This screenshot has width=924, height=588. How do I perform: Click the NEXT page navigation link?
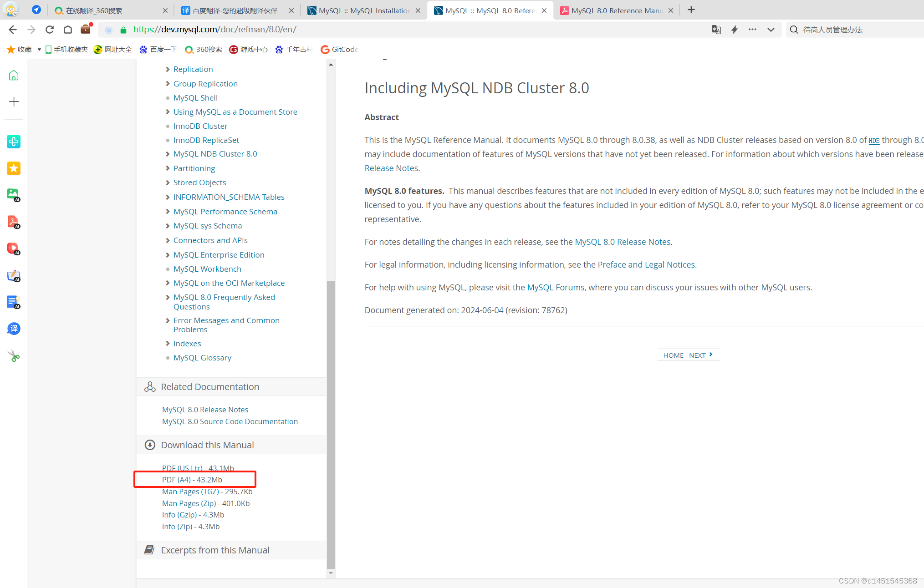[701, 355]
